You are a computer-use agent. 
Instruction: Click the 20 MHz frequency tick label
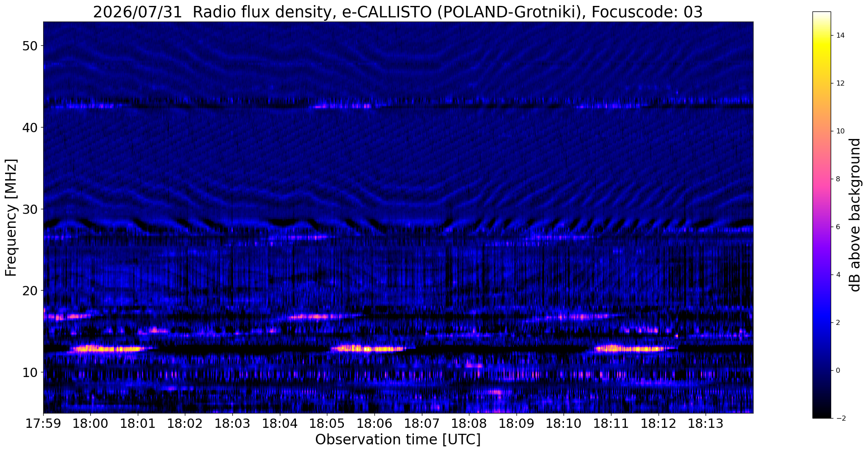30,291
